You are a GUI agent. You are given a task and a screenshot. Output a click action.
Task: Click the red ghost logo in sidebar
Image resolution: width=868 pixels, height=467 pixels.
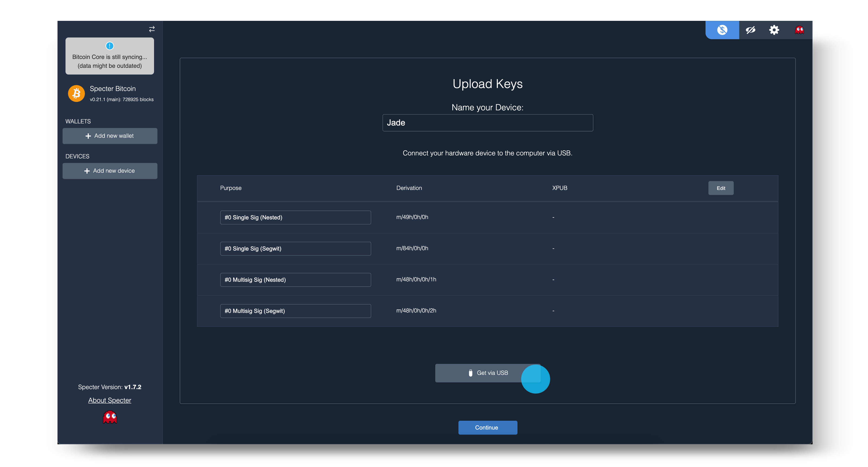click(110, 417)
